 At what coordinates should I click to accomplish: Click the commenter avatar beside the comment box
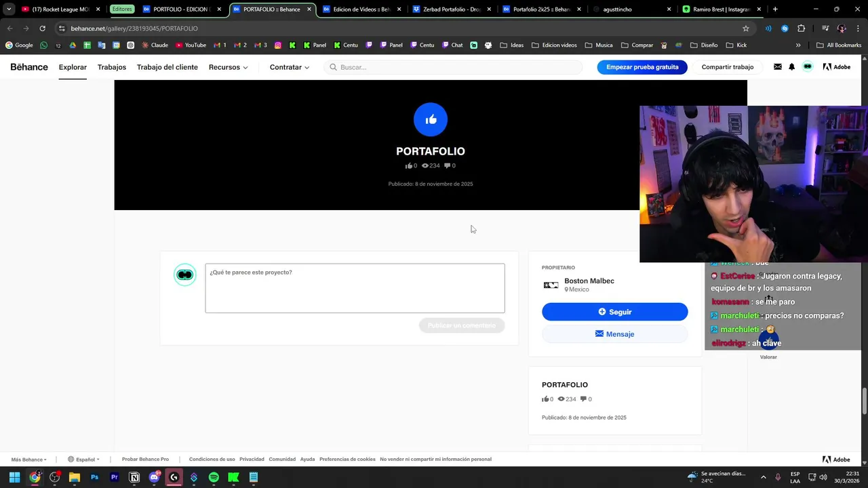tap(185, 274)
